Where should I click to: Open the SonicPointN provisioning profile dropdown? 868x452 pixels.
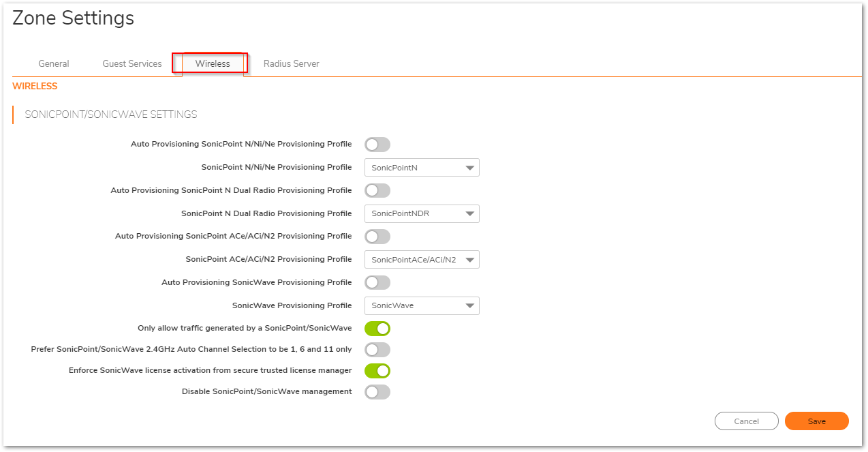coord(421,168)
